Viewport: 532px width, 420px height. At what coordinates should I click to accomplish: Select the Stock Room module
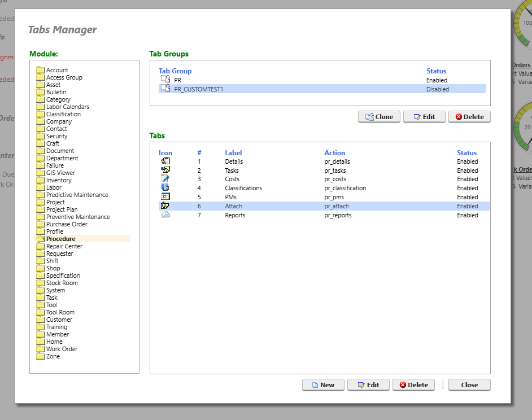pyautogui.click(x=62, y=283)
